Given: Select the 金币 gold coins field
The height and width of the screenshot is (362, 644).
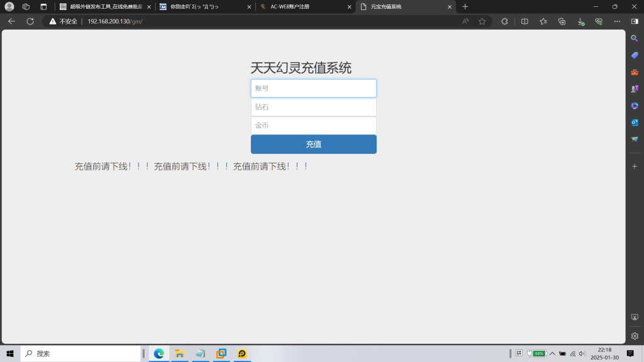Looking at the screenshot, I should click(313, 126).
